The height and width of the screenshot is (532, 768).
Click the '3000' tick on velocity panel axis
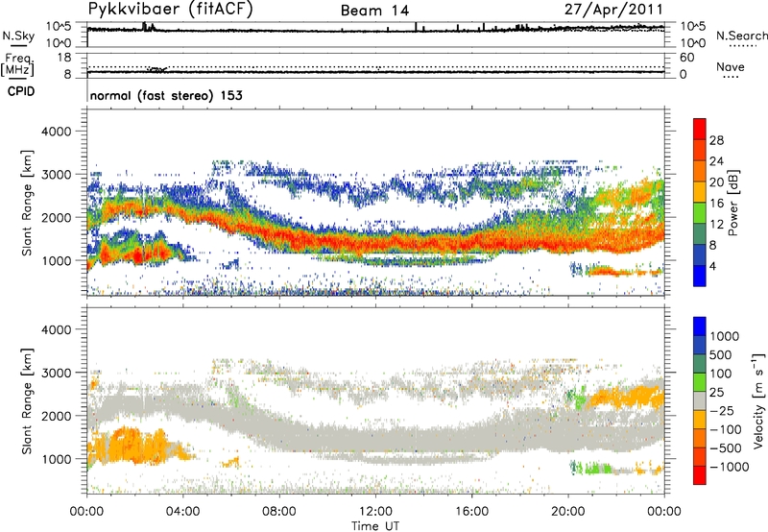click(x=56, y=373)
